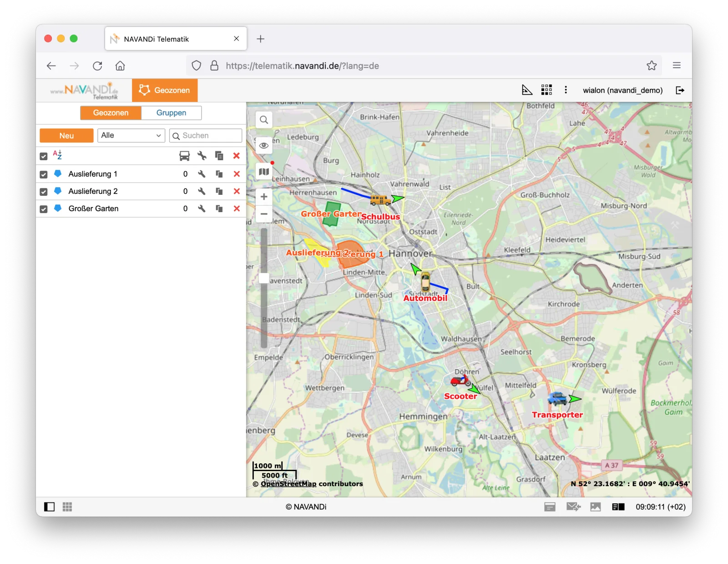Open the picture icon in status bar
The height and width of the screenshot is (564, 728).
point(596,507)
